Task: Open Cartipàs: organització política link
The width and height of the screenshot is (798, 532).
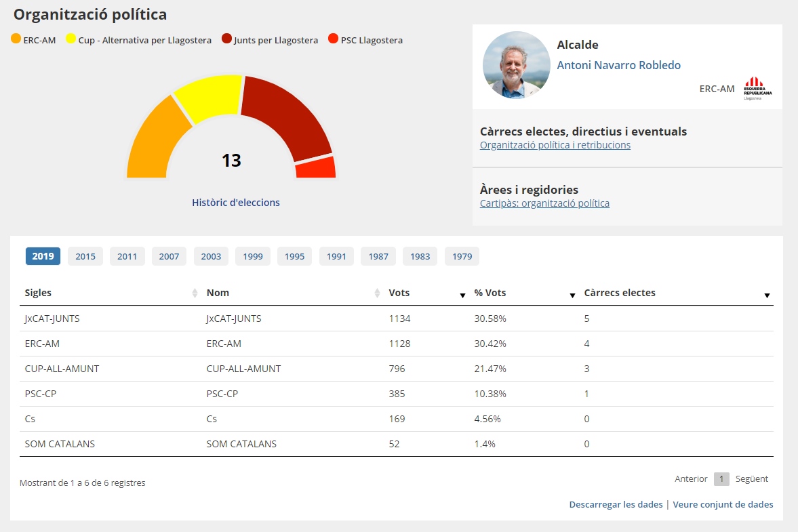Action: [544, 203]
